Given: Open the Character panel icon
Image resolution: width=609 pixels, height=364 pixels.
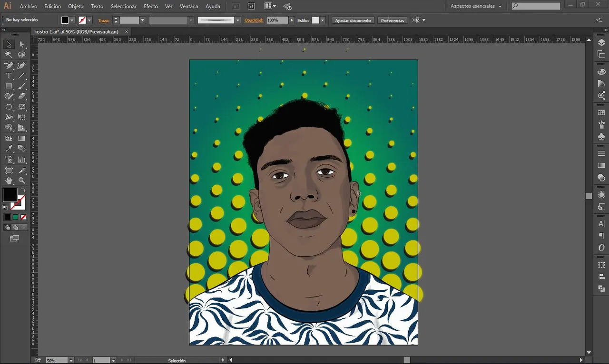Looking at the screenshot, I should [x=601, y=224].
